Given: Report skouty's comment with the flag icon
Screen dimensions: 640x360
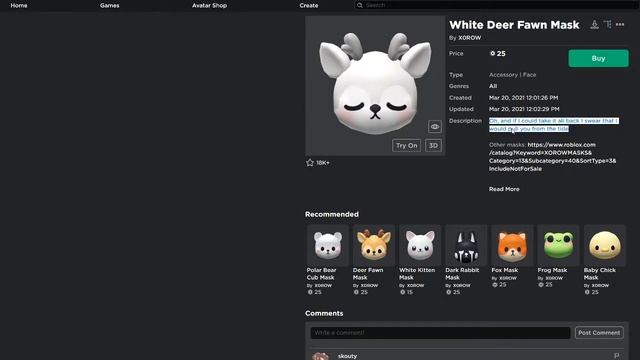Looking at the screenshot, I should coord(617,356).
